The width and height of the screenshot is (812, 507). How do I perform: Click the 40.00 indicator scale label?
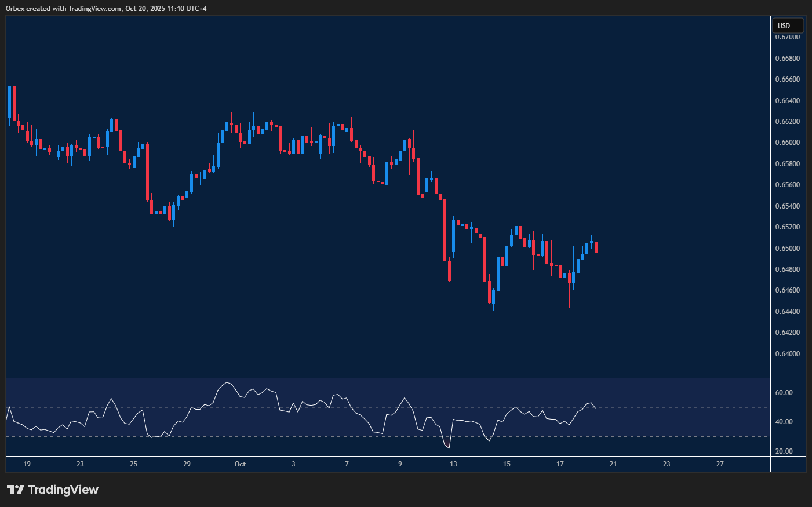[784, 422]
